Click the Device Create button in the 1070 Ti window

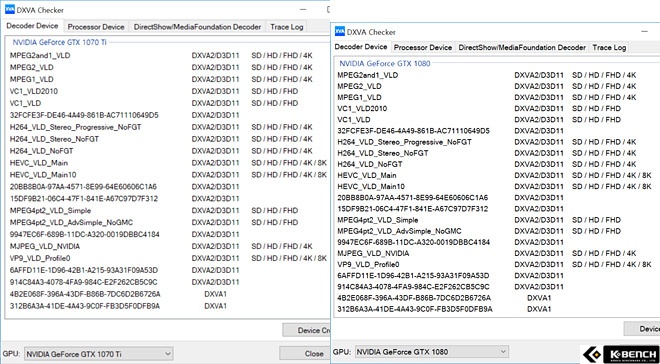[306, 330]
